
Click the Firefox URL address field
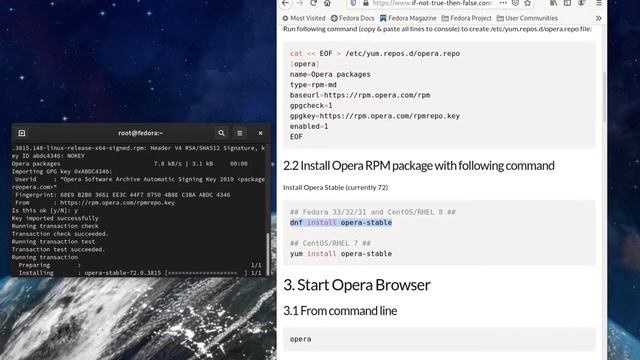(431, 3)
